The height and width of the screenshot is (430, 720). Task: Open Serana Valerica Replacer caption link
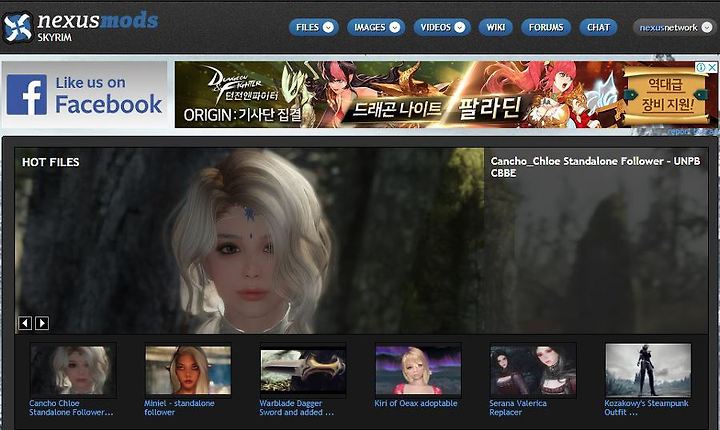pyautogui.click(x=518, y=408)
